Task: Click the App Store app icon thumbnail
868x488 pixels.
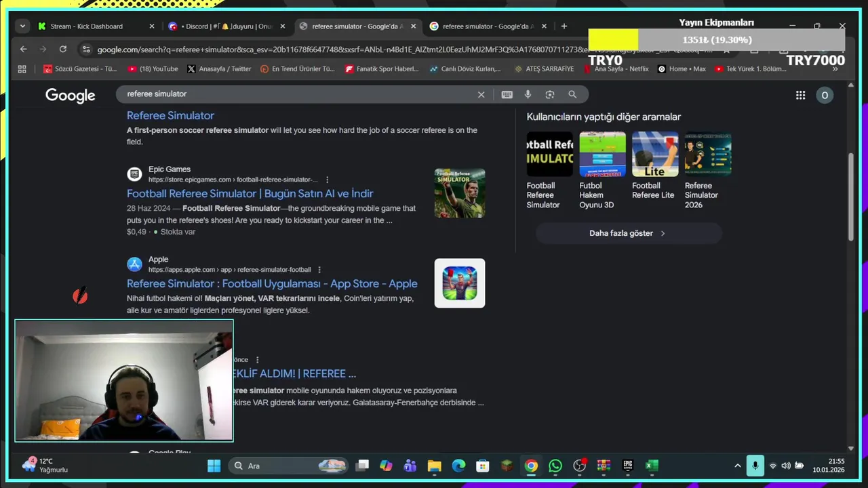Action: [460, 283]
